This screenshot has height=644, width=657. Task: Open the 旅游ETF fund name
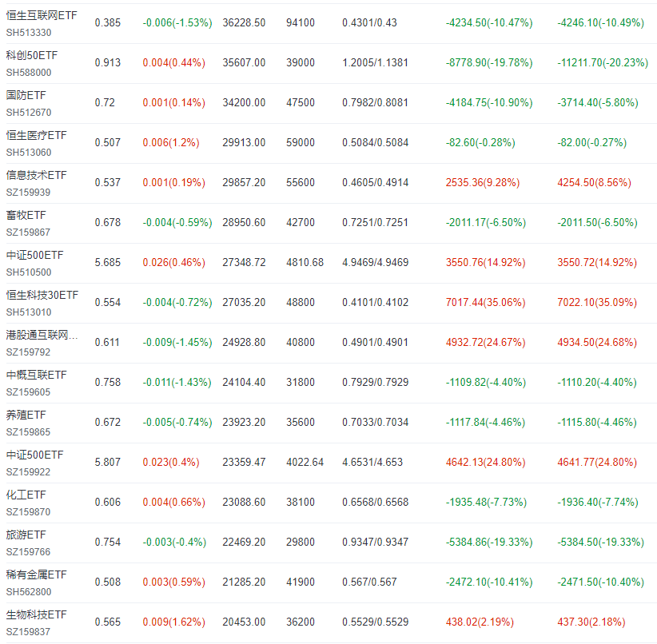pyautogui.click(x=26, y=535)
